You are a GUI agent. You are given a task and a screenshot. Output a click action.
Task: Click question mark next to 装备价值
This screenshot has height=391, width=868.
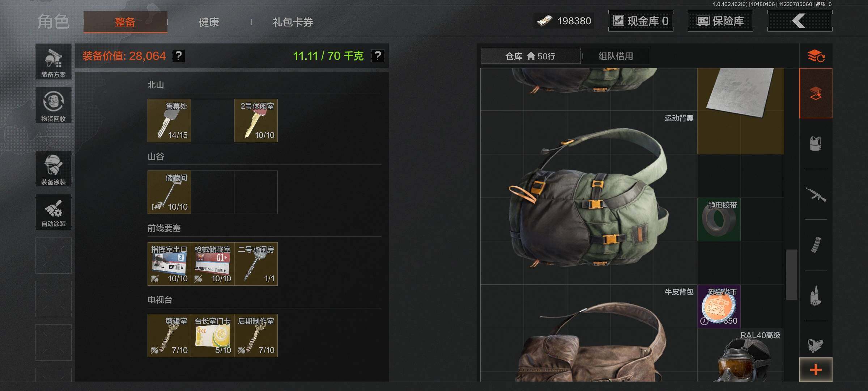pos(179,56)
